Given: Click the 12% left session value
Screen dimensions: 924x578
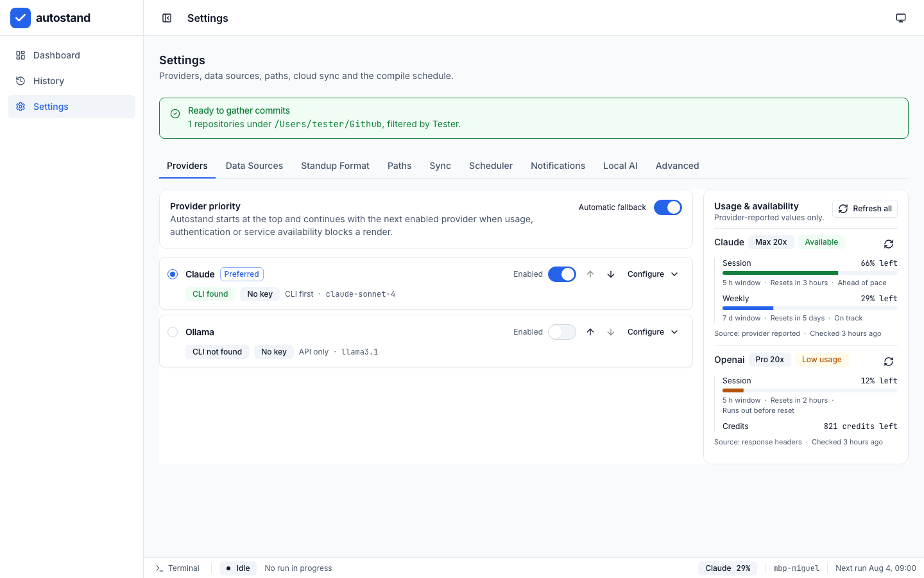Looking at the screenshot, I should (x=879, y=381).
